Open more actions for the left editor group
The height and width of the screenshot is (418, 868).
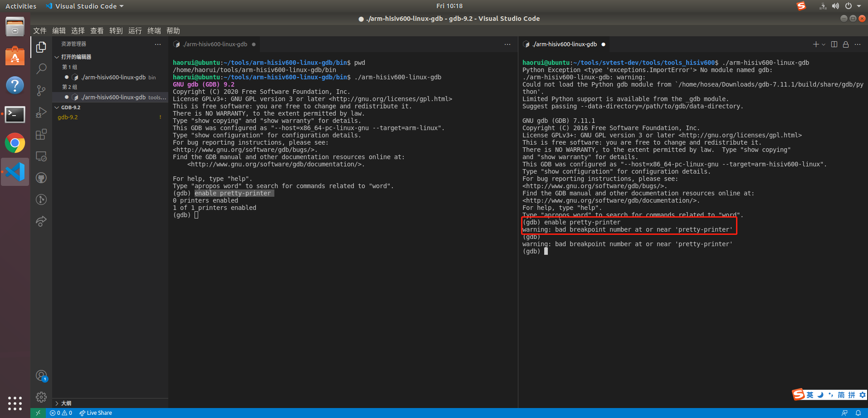point(507,44)
